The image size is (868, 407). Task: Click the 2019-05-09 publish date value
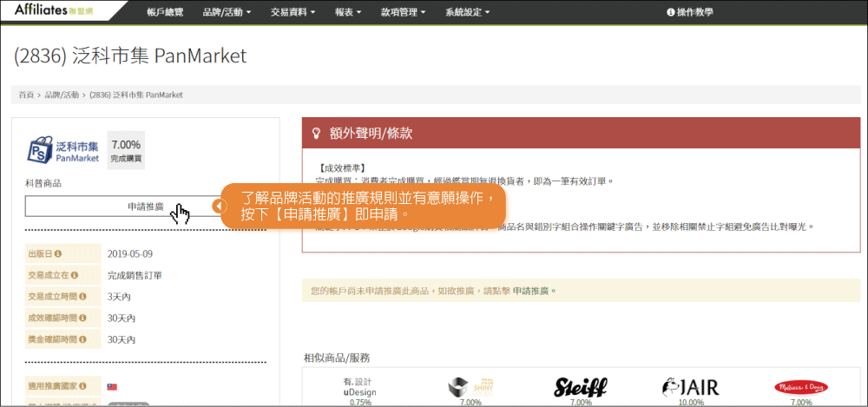(130, 254)
